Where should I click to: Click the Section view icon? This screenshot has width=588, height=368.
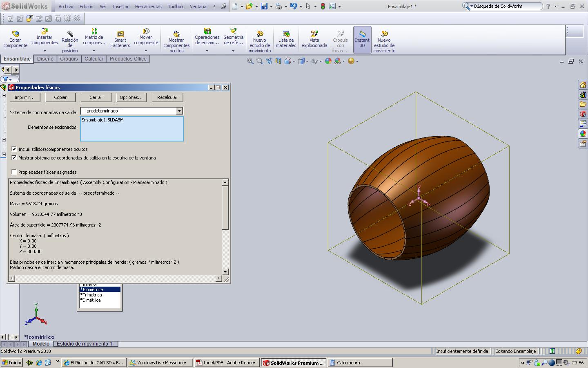(278, 61)
